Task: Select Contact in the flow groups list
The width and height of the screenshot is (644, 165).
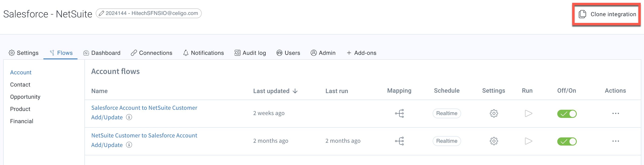Action: [x=20, y=85]
